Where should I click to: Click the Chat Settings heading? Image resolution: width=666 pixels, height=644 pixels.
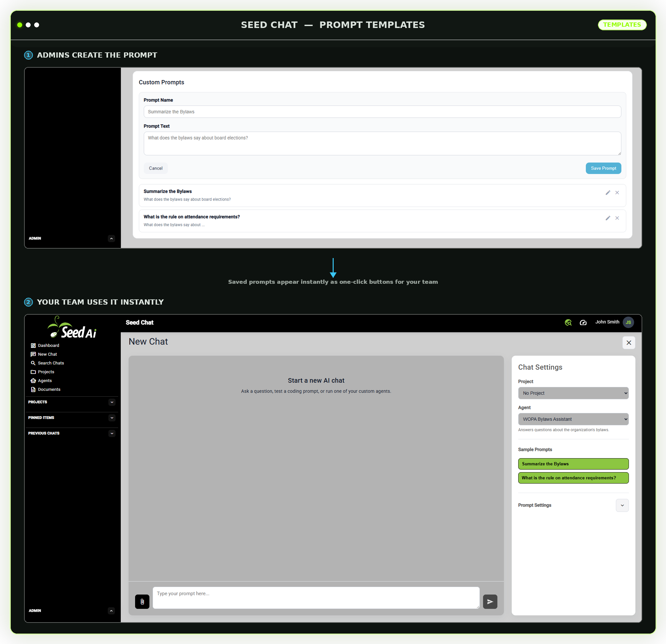pos(540,367)
